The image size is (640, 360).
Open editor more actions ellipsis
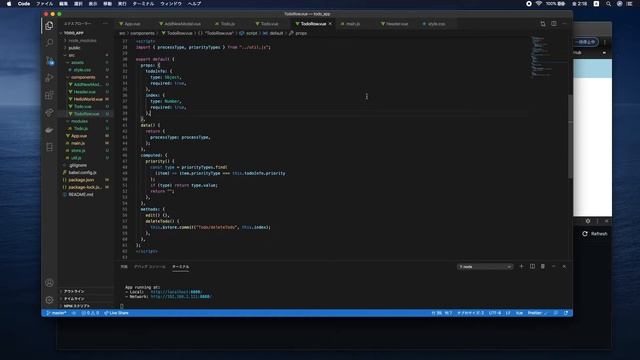click(564, 24)
